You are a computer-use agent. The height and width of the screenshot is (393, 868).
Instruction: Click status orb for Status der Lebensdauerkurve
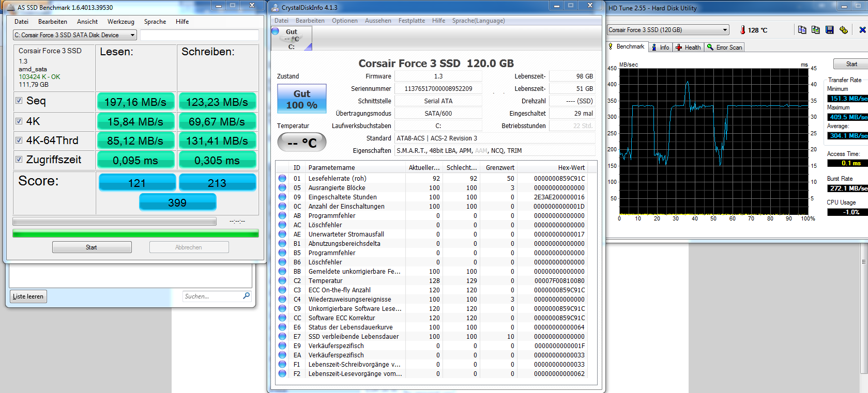(x=282, y=327)
